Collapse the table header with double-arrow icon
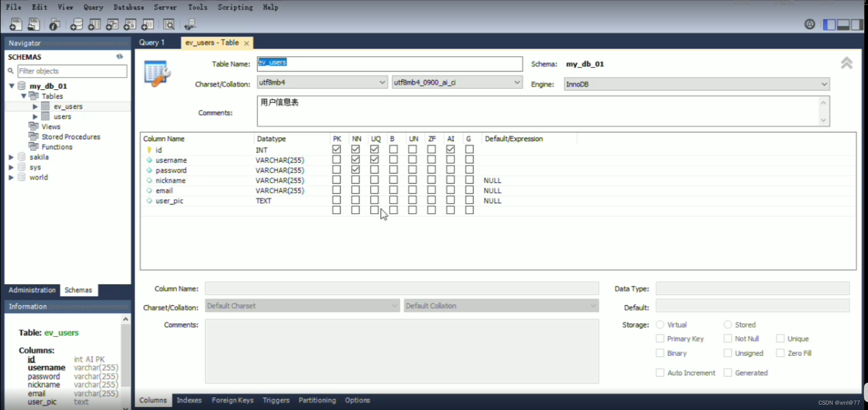This screenshot has height=410, width=868. click(x=847, y=63)
